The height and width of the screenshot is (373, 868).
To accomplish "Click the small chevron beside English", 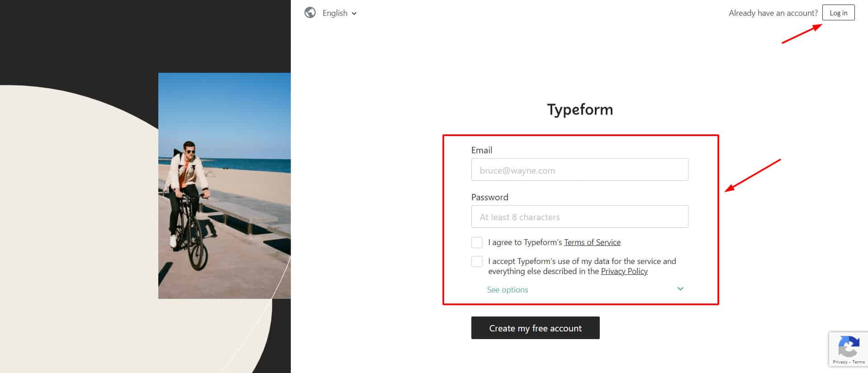I will click(354, 14).
